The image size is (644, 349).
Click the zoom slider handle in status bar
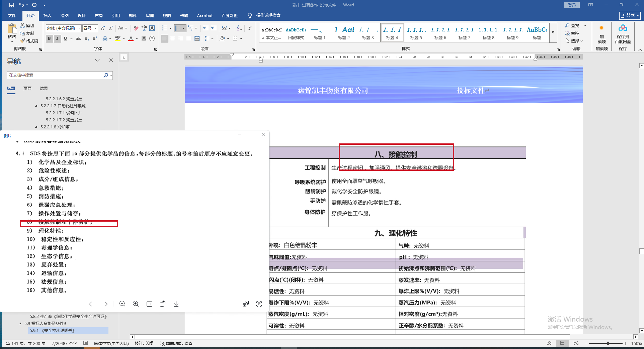point(608,343)
